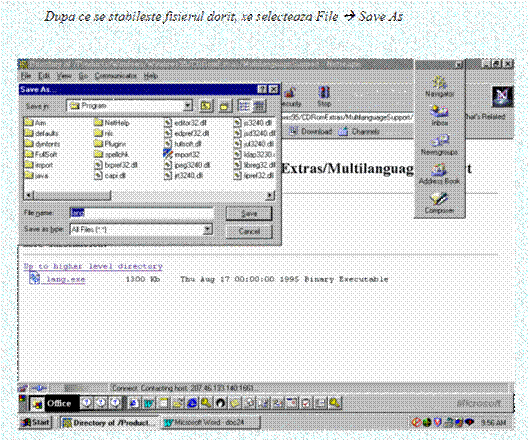
Task: Select the nls folder
Action: coord(103,133)
